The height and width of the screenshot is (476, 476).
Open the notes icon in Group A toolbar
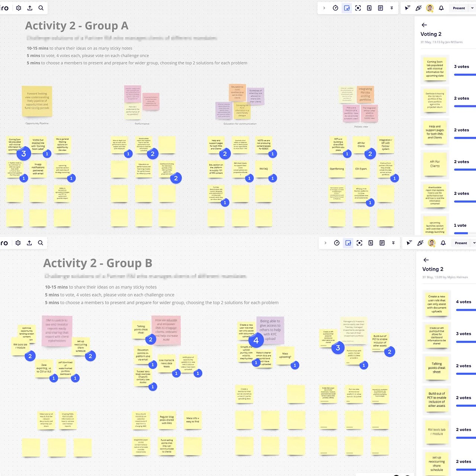coord(380,8)
